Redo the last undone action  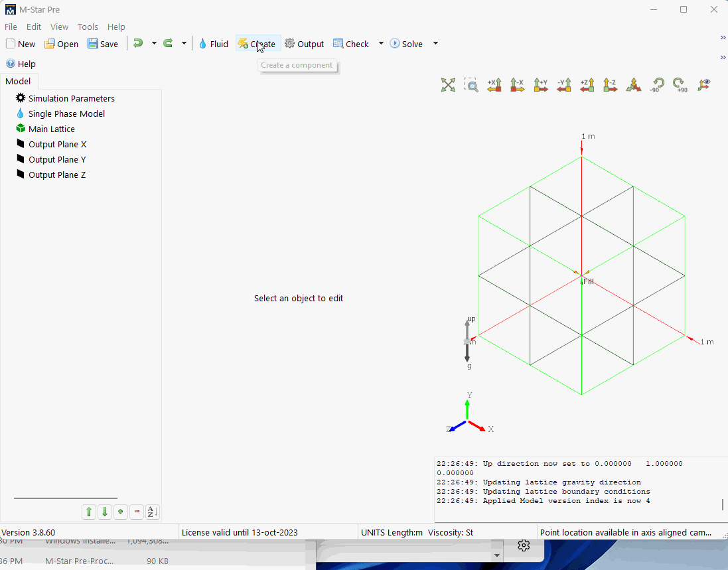tap(168, 43)
